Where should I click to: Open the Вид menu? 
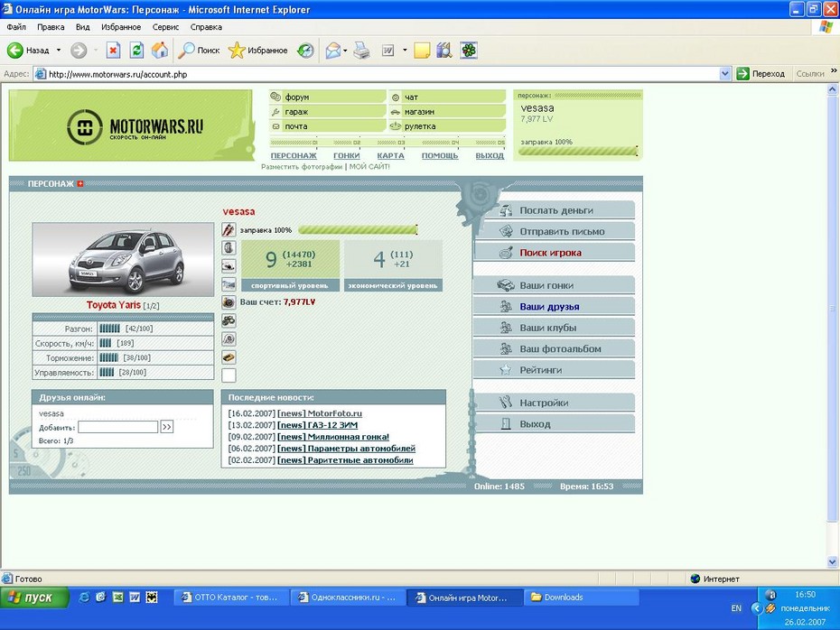tap(82, 27)
